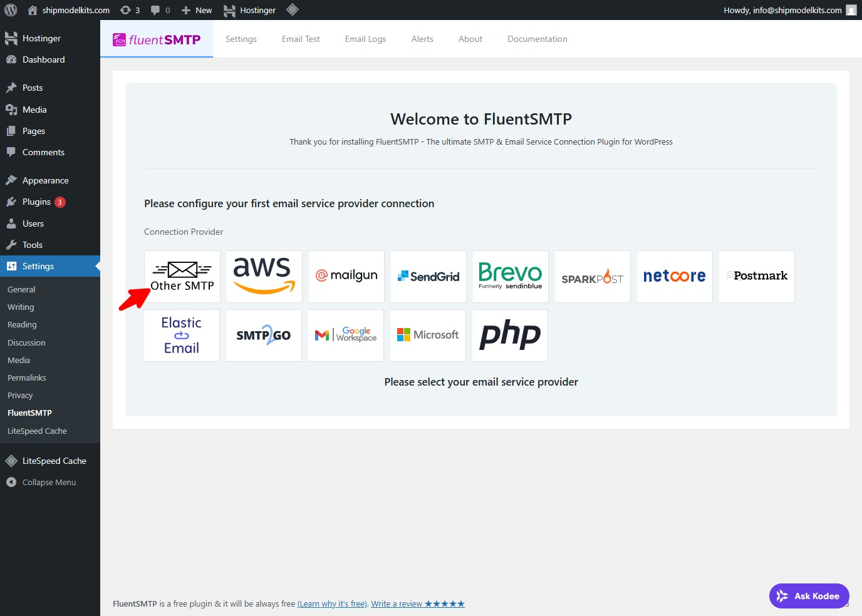Screen dimensions: 862x616
Task: Collapse the WordPress admin menu
Action: coord(49,483)
